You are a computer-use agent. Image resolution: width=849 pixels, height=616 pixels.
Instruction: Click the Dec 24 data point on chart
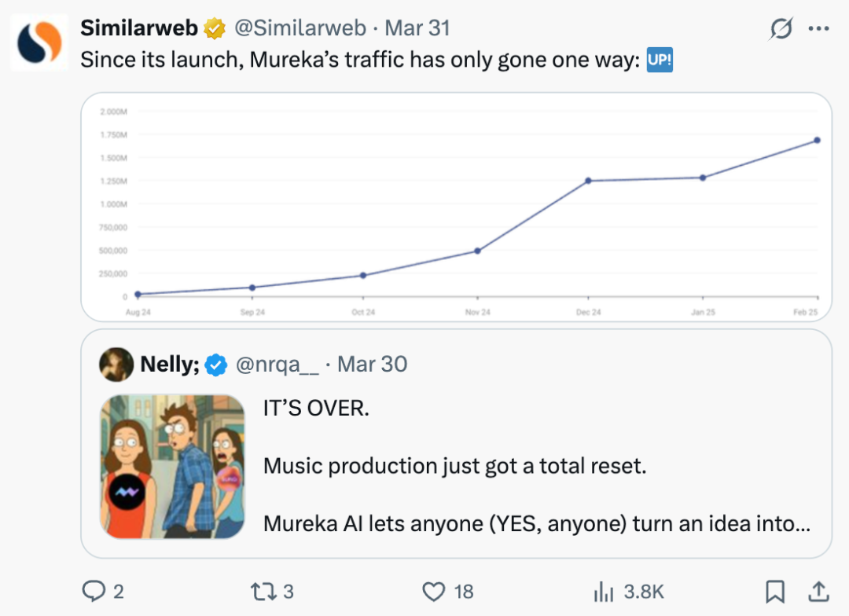pos(588,181)
